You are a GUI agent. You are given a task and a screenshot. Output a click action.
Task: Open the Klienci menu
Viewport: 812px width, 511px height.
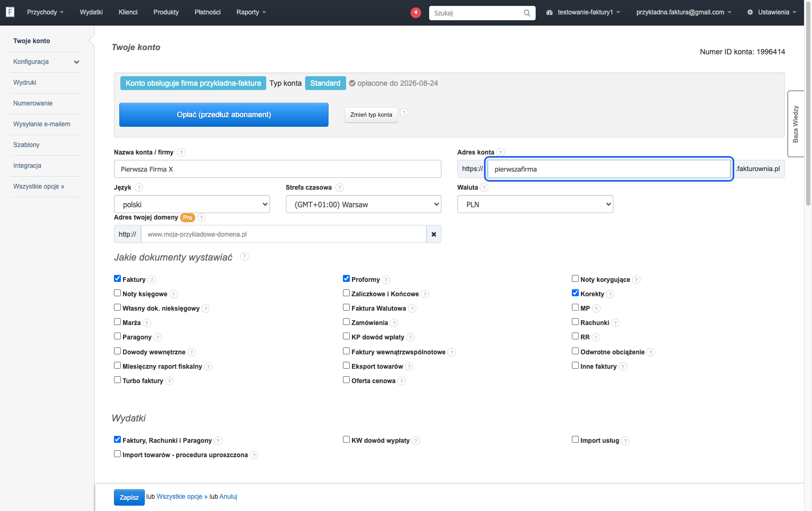[x=128, y=12]
